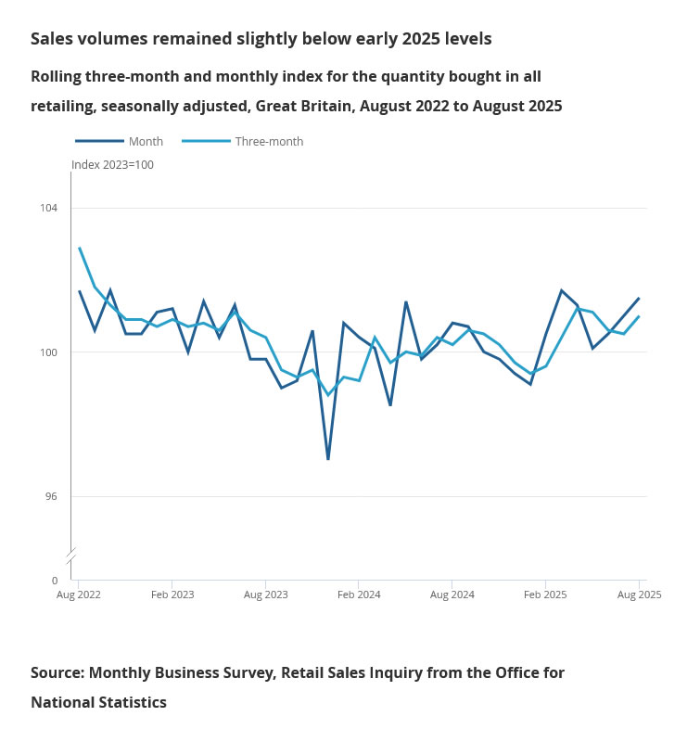
Task: Click the Three-month line's starting peak point
Action: 80,249
